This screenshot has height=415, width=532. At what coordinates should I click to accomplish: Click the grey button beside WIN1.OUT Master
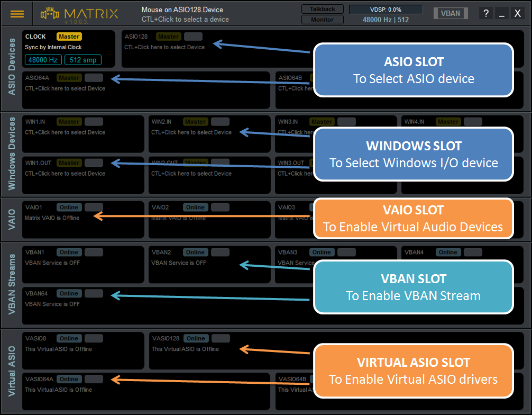tap(94, 163)
